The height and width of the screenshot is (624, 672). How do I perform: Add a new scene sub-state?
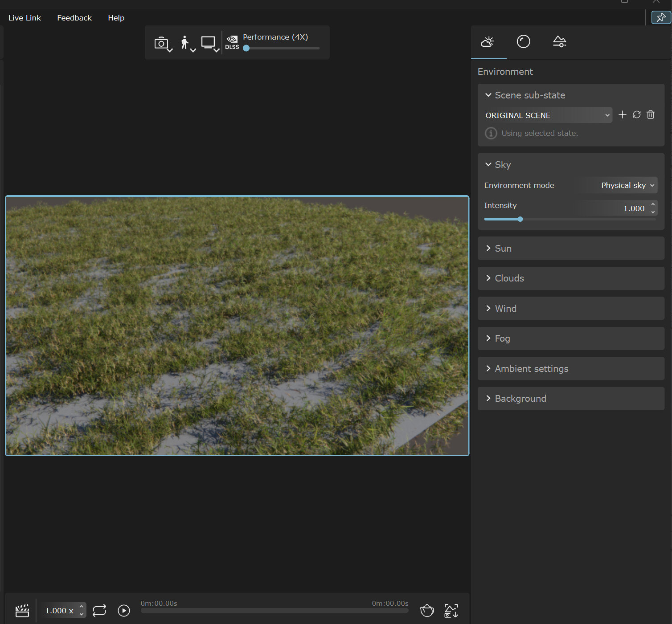pyautogui.click(x=623, y=114)
